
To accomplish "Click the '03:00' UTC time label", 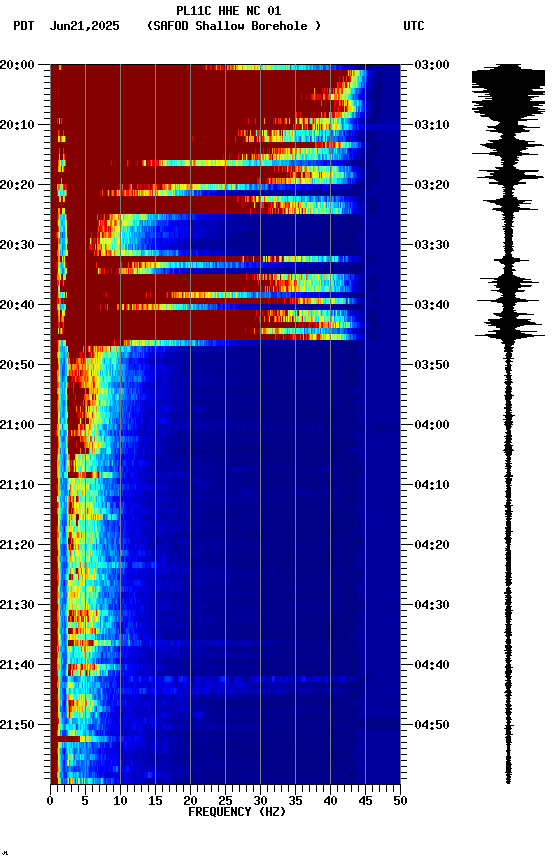I will (432, 65).
